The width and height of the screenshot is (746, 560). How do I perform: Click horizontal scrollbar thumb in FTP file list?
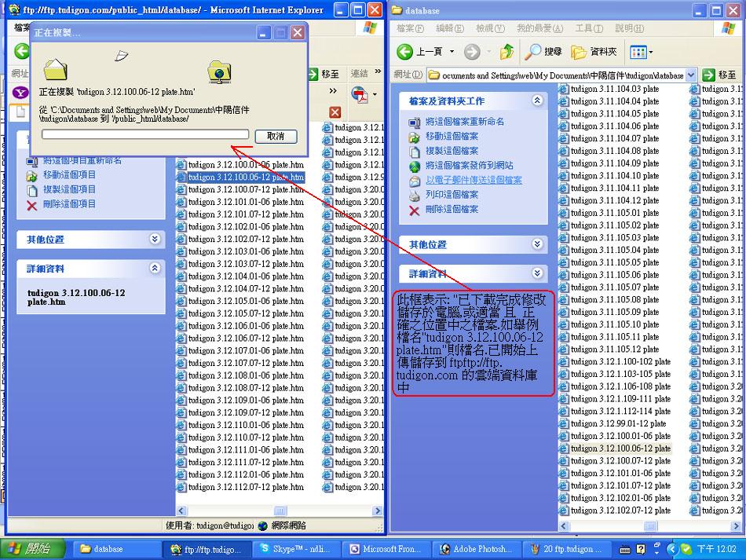pyautogui.click(x=280, y=511)
